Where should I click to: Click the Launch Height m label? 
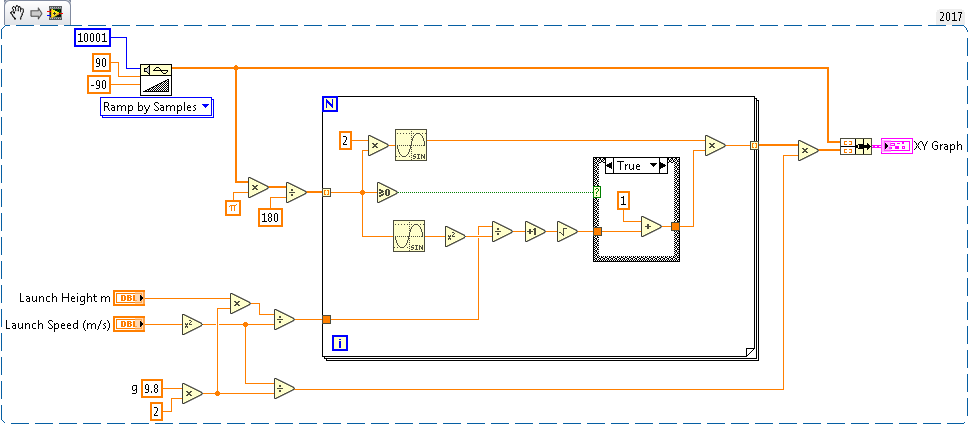(64, 298)
